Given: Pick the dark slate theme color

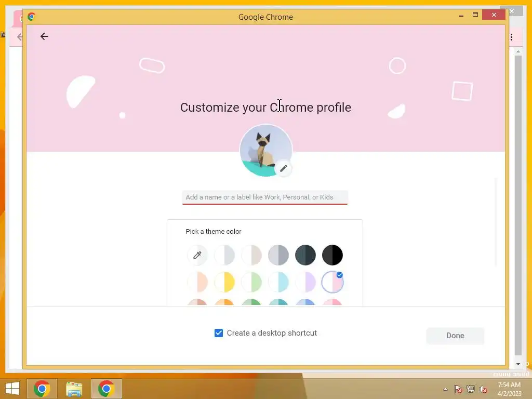Looking at the screenshot, I should click(x=305, y=255).
